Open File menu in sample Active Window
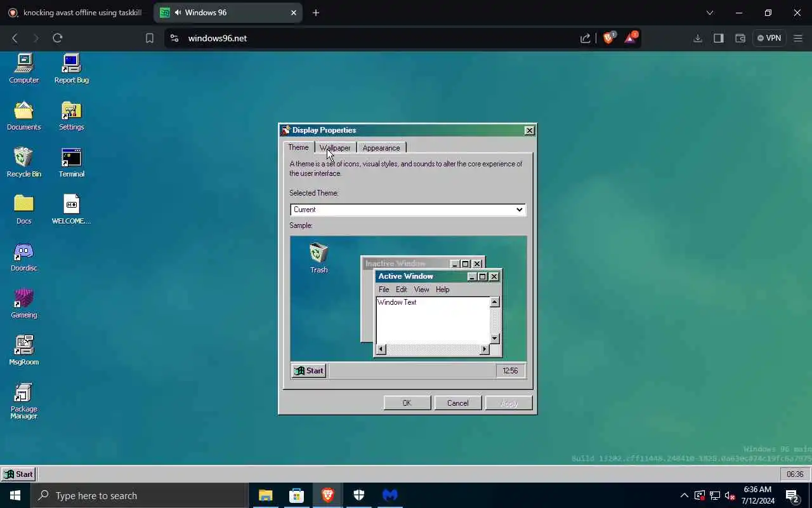 (384, 290)
